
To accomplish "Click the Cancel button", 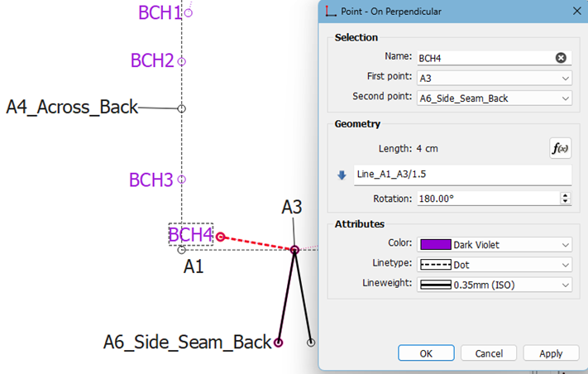I will tap(489, 353).
